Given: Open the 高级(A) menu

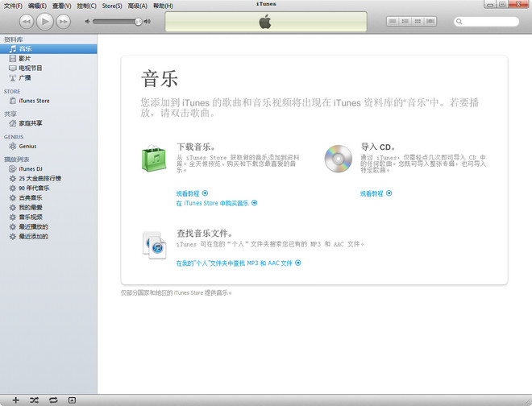Looking at the screenshot, I should click(x=137, y=6).
